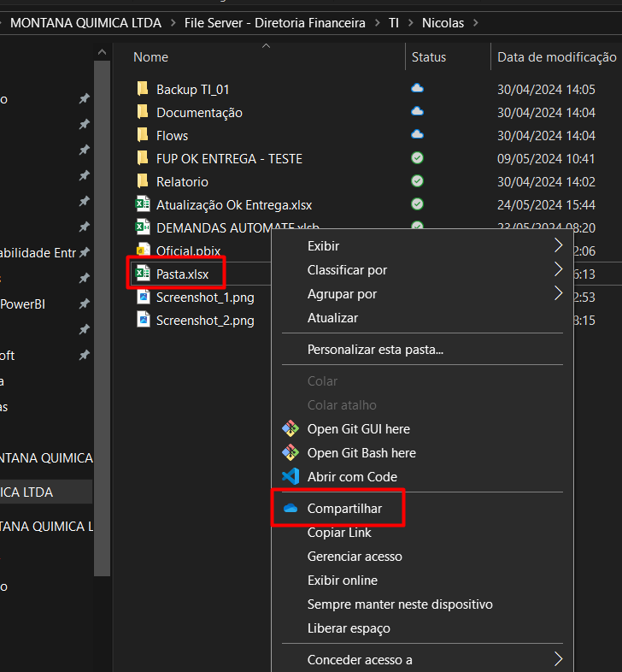Click the Git Bash icon in context menu
The height and width of the screenshot is (672, 622).
290,453
